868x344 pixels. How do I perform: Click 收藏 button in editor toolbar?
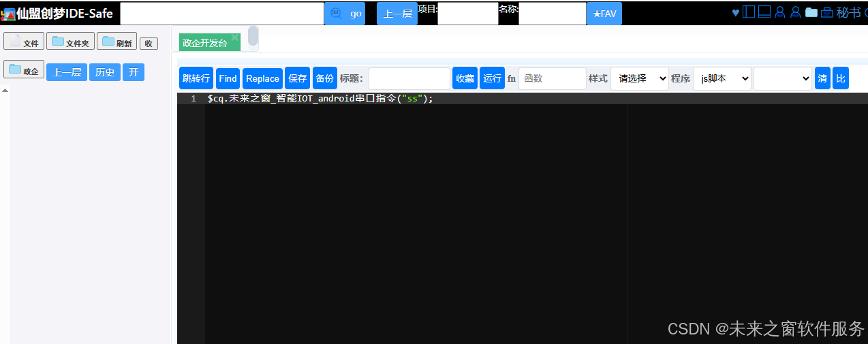pyautogui.click(x=465, y=78)
